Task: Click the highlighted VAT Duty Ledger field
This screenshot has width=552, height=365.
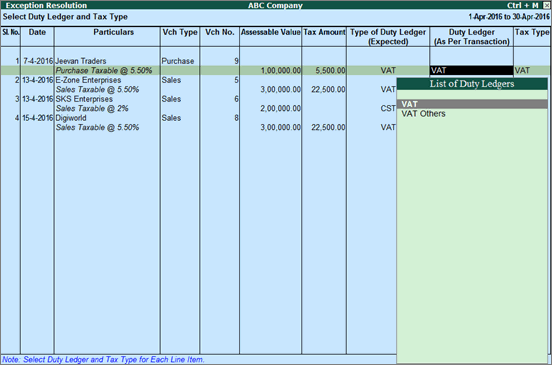Action: 471,70
